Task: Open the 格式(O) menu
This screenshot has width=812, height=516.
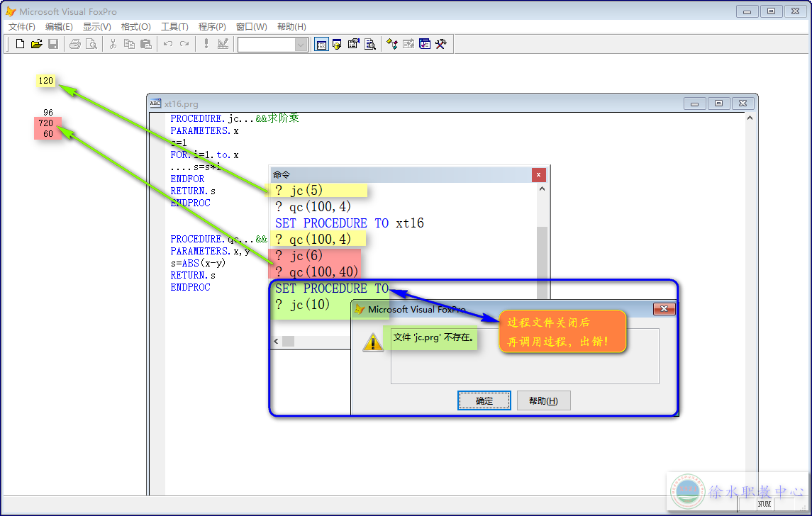Action: coord(135,26)
